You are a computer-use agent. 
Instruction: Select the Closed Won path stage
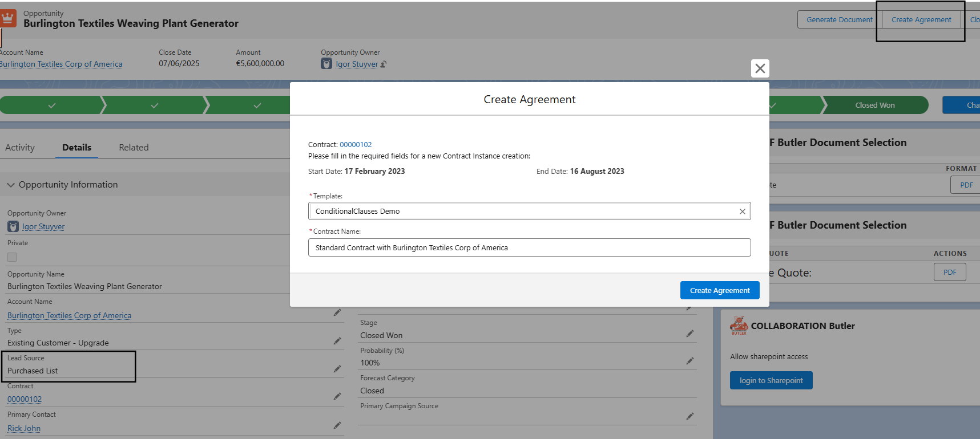(x=874, y=105)
